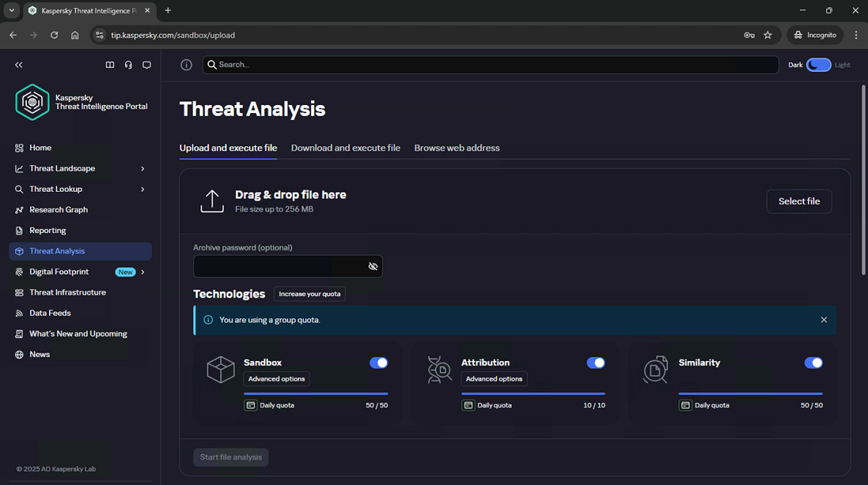Viewport: 868px width, 485px height.
Task: Open a new browser tab
Action: pyautogui.click(x=168, y=11)
